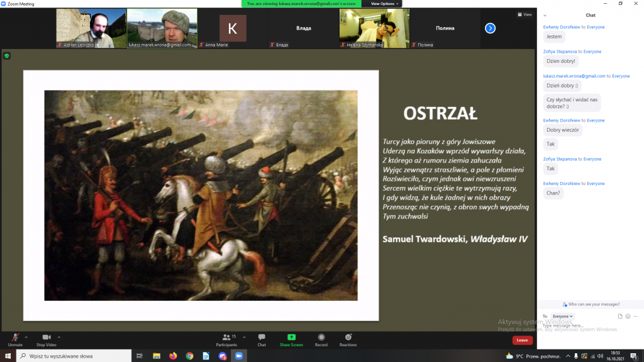
Task: Unmute the microphone in Zoom toolbar
Action: [x=15, y=339]
